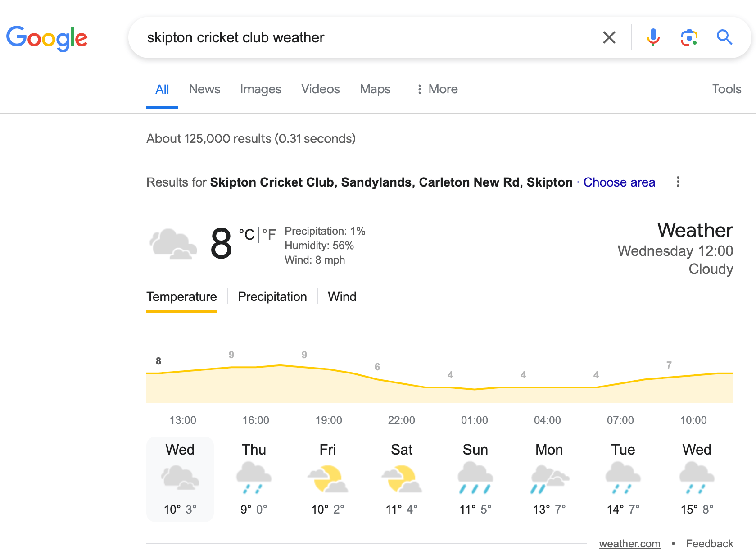Open weather.com from the attribution link
Image resolution: width=756 pixels, height=560 pixels.
coord(629,544)
